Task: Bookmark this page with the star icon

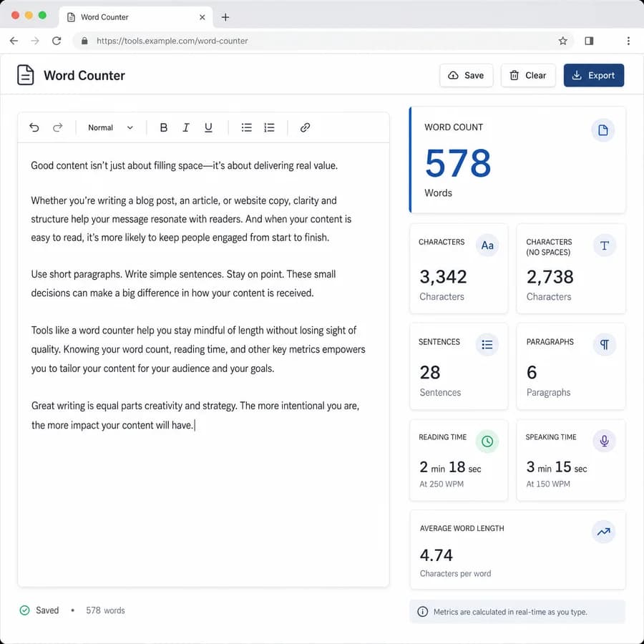Action: coord(562,41)
